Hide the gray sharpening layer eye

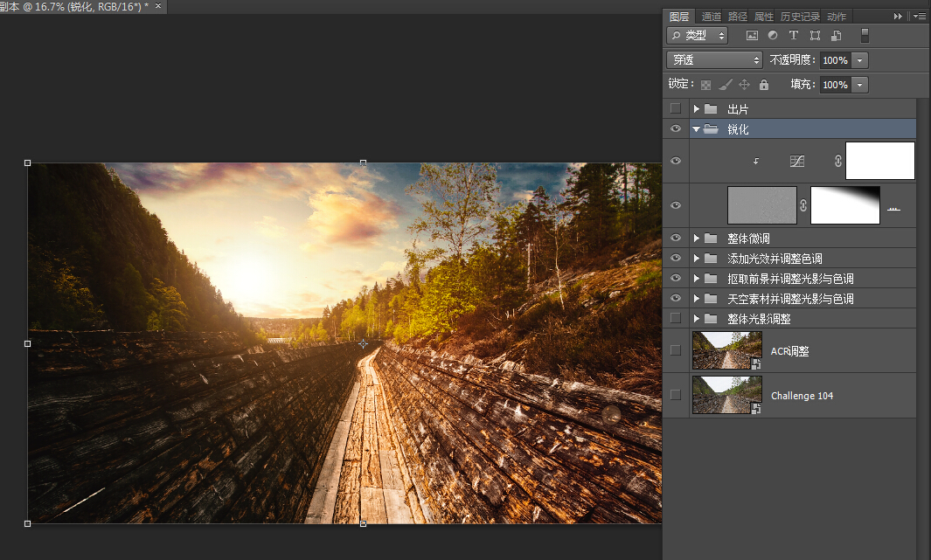point(676,205)
